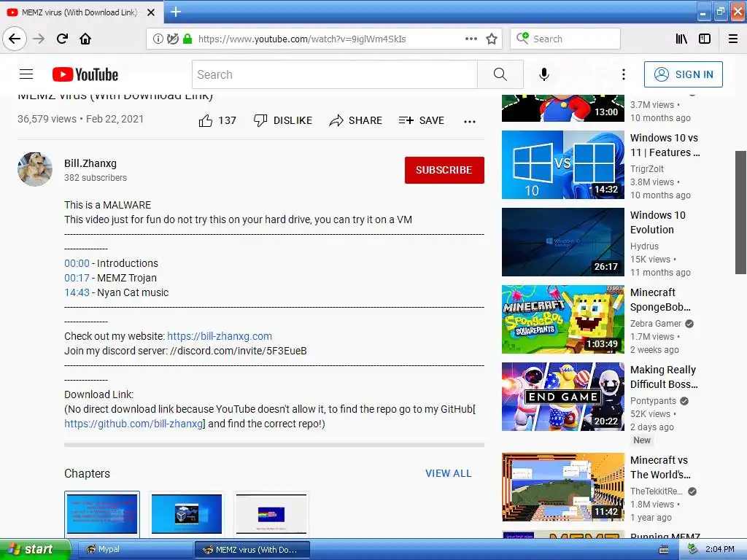747x560 pixels.
Task: Show site information icon in address bar
Action: pyautogui.click(x=158, y=39)
